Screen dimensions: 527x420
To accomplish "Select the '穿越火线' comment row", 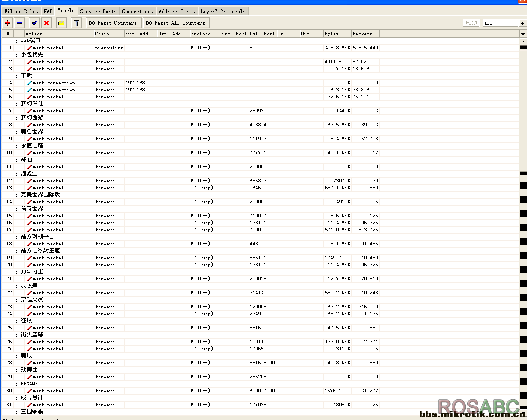I will (261, 300).
